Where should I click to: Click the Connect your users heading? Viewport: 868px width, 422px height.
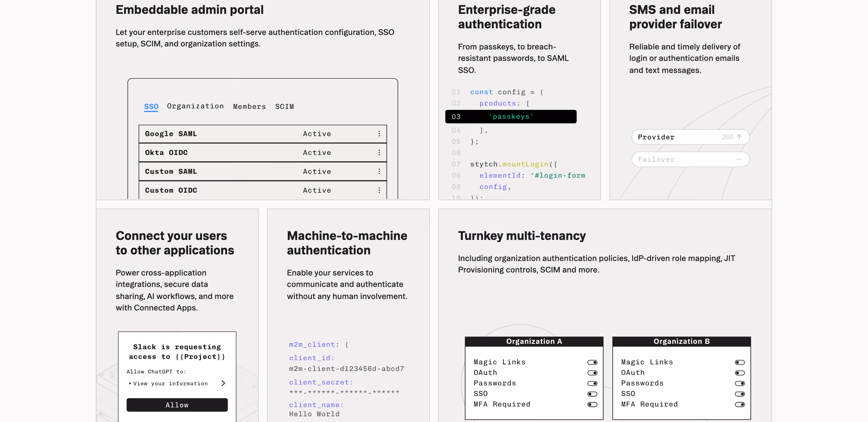175,243
